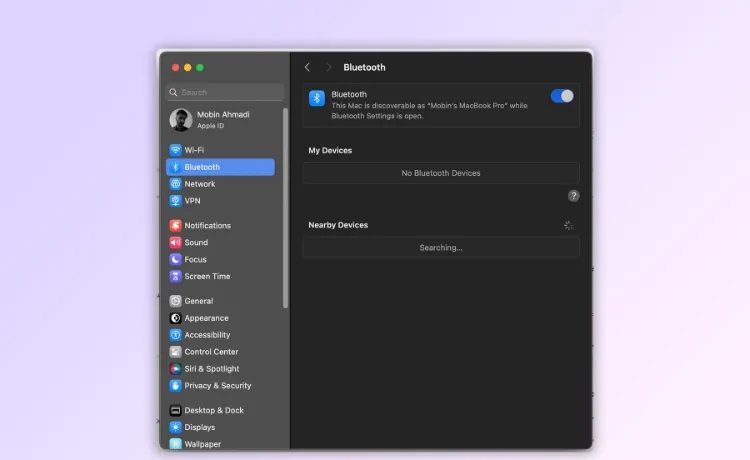Screen dimensions: 750x460
Task: Turn off the Bluetooth toggle switch
Action: 562,96
